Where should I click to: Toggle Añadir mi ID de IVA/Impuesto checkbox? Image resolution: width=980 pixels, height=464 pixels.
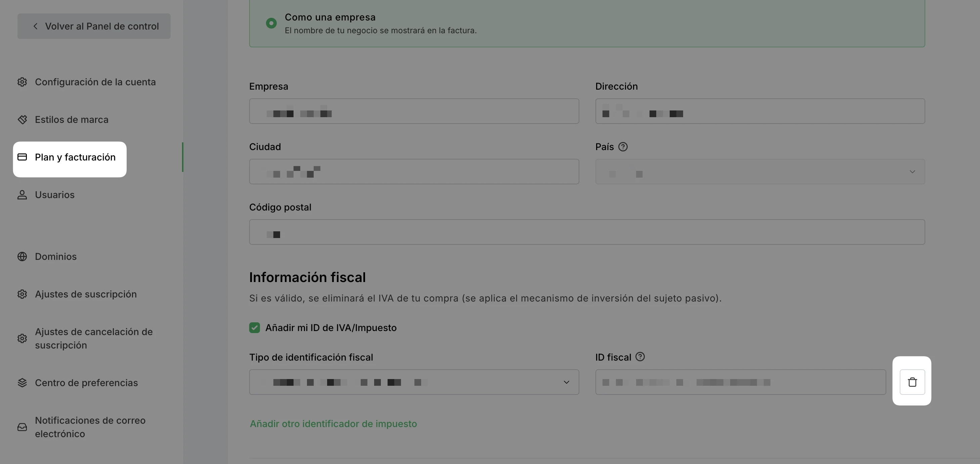tap(255, 328)
